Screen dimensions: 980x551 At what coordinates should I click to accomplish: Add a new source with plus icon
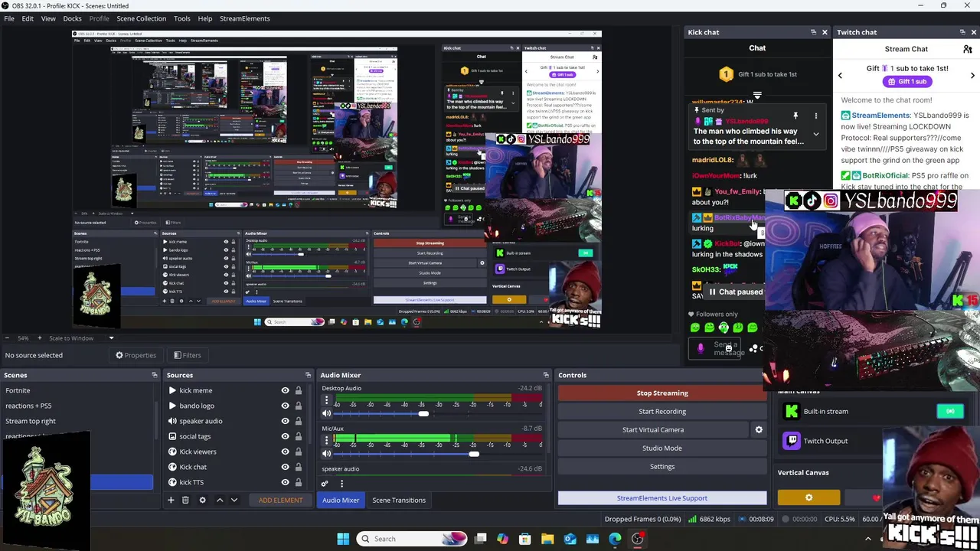171,500
